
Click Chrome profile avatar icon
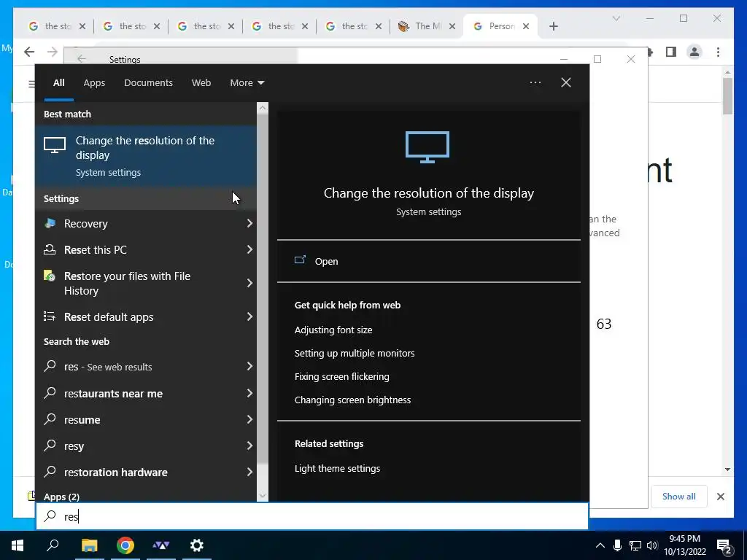click(694, 52)
